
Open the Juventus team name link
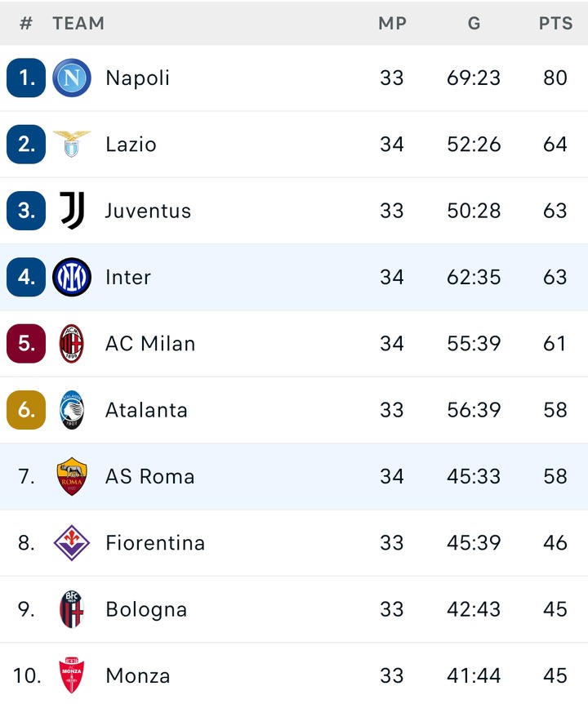coord(148,211)
